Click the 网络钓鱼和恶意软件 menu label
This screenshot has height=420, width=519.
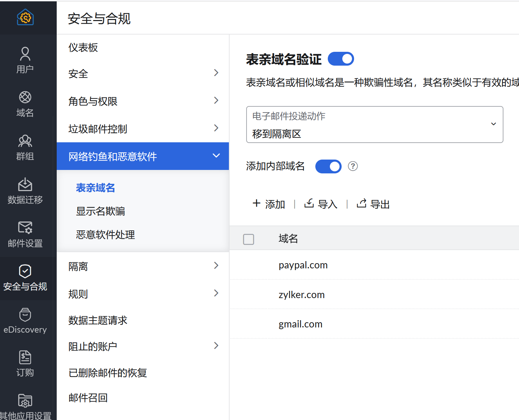coord(113,156)
